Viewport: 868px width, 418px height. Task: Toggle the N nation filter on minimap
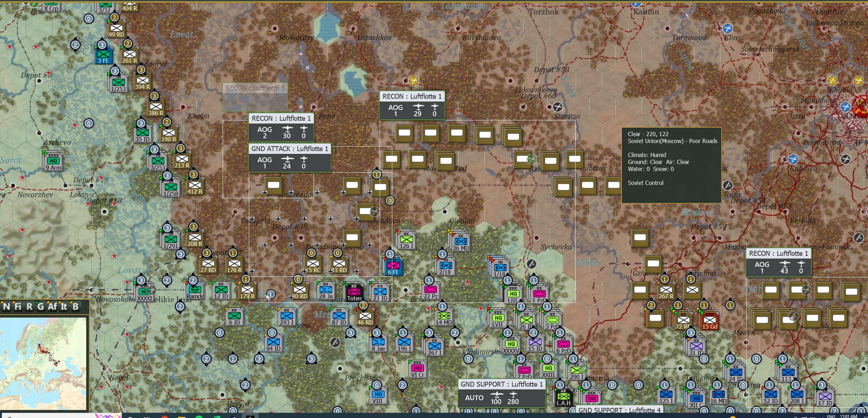point(6,306)
